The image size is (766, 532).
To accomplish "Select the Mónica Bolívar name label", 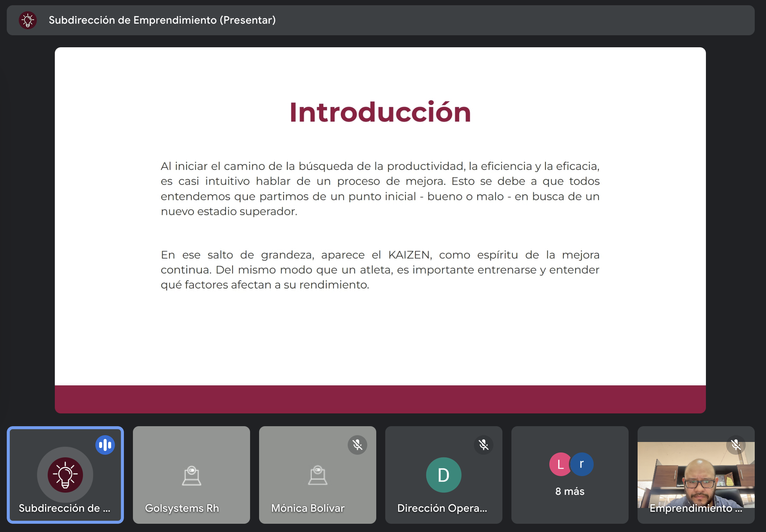I will point(308,508).
